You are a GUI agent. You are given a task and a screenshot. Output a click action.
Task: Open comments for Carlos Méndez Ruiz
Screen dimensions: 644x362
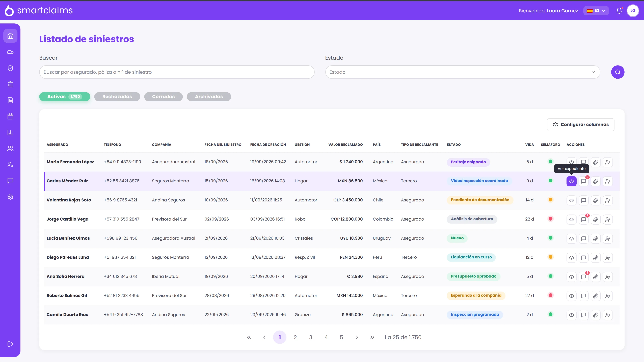(x=583, y=181)
